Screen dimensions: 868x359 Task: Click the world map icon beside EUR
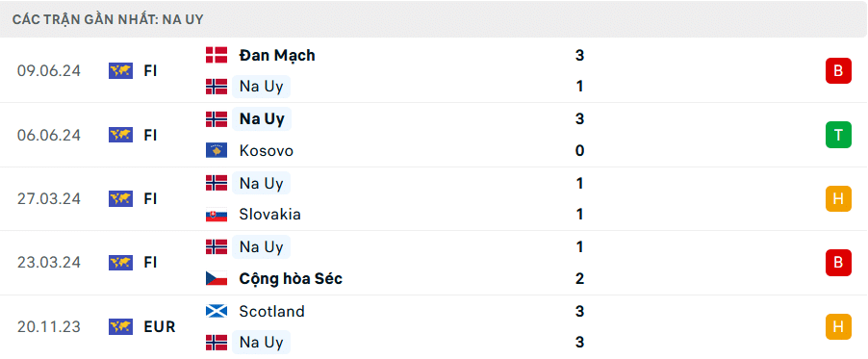[x=120, y=327]
